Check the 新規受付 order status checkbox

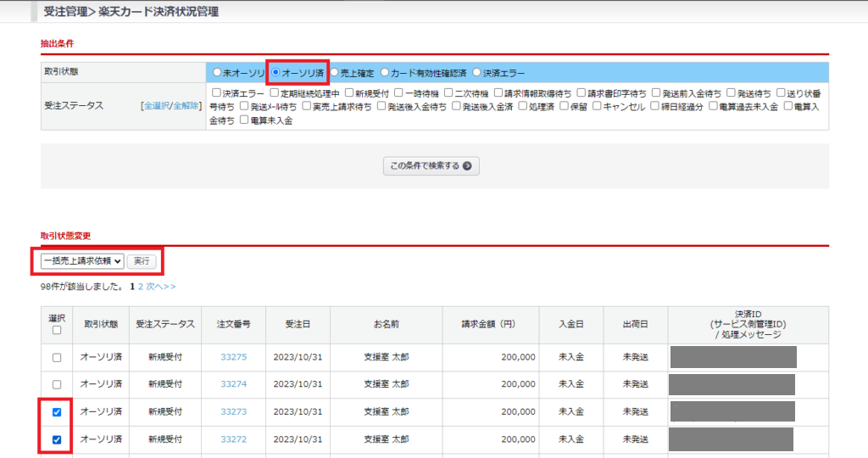(x=349, y=92)
